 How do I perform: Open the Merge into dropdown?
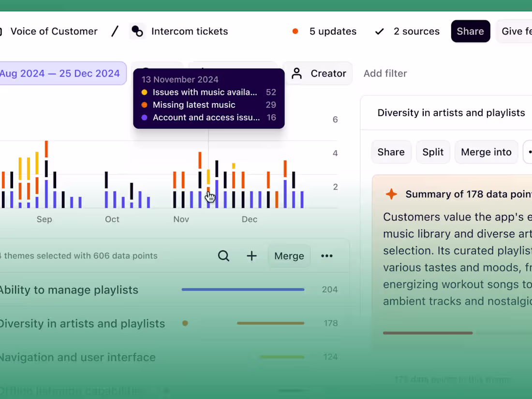486,152
